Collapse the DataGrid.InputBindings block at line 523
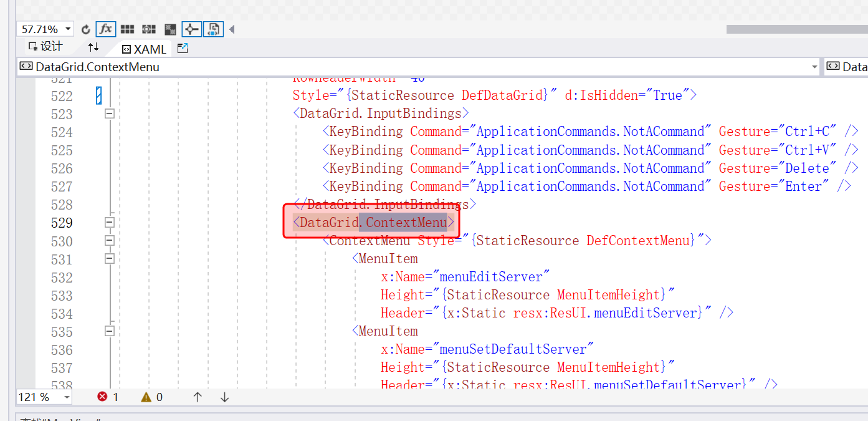868x421 pixels. coord(110,114)
